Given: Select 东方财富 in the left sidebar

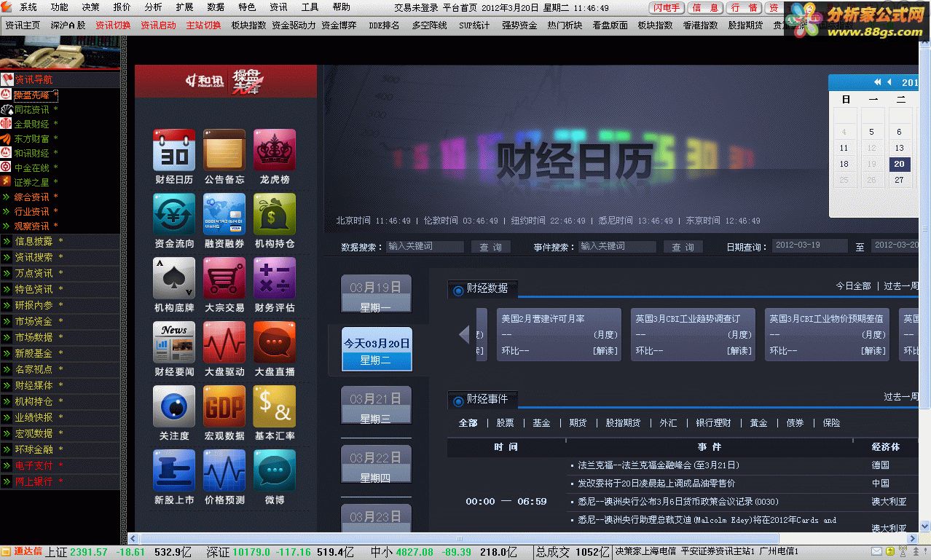Looking at the screenshot, I should click(x=32, y=138).
